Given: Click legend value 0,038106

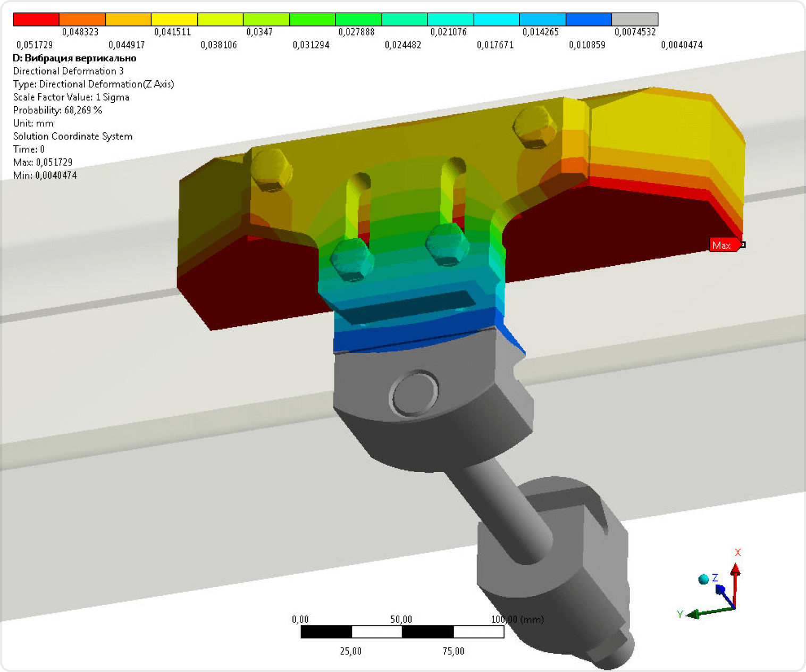Looking at the screenshot, I should click(x=219, y=45).
